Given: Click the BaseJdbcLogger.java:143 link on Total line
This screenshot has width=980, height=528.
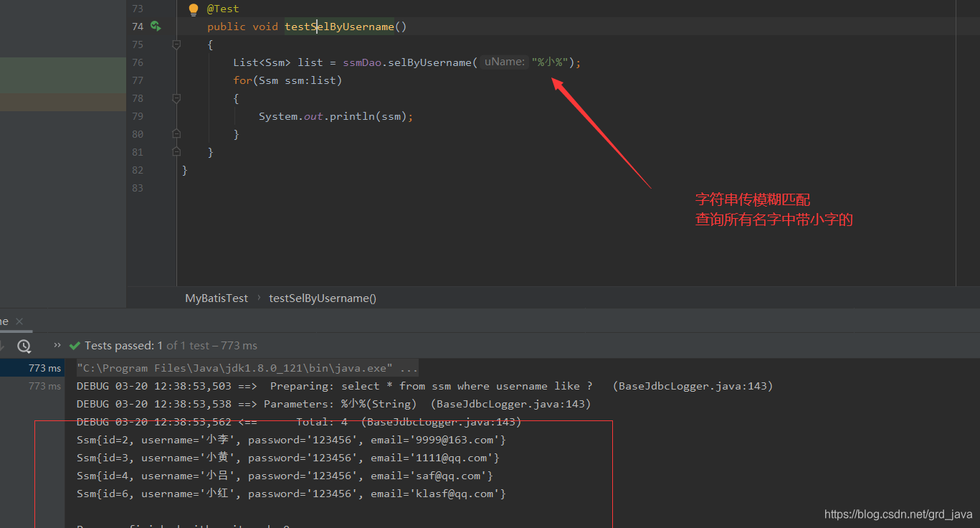Looking at the screenshot, I should tap(442, 422).
